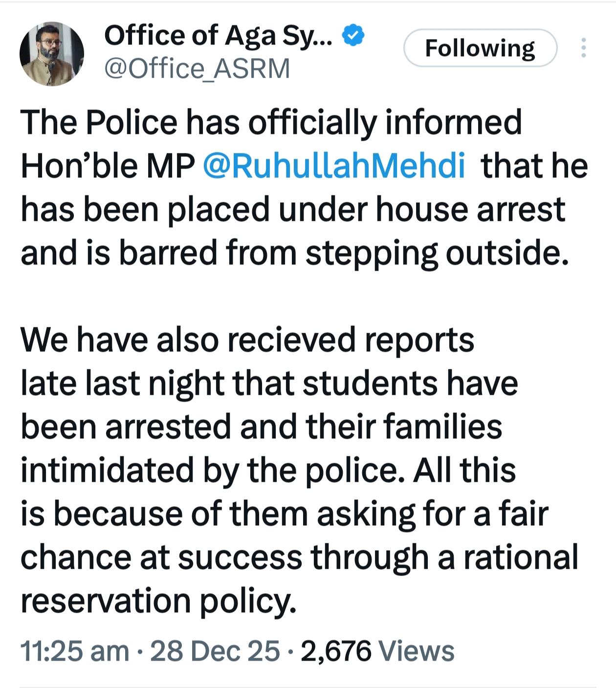The width and height of the screenshot is (616, 688).
Task: Click the "late last night that students" line
Action: click(269, 384)
